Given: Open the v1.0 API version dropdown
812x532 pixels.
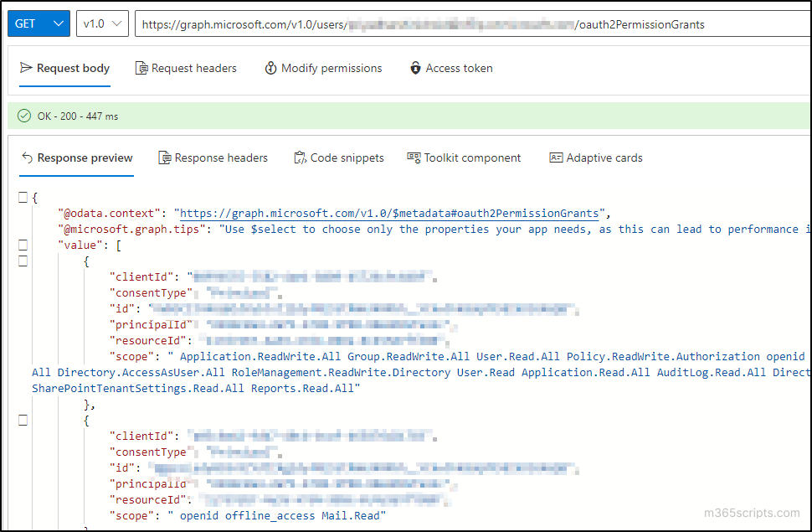Looking at the screenshot, I should click(116, 23).
